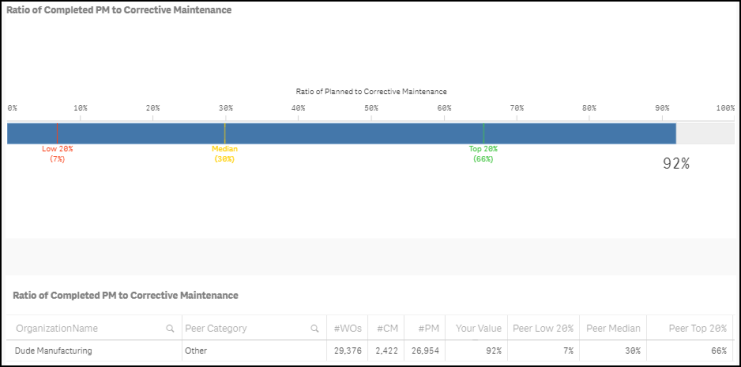This screenshot has height=367, width=741.
Task: Click the red Low 20% (7%) marker label
Action: [x=57, y=154]
